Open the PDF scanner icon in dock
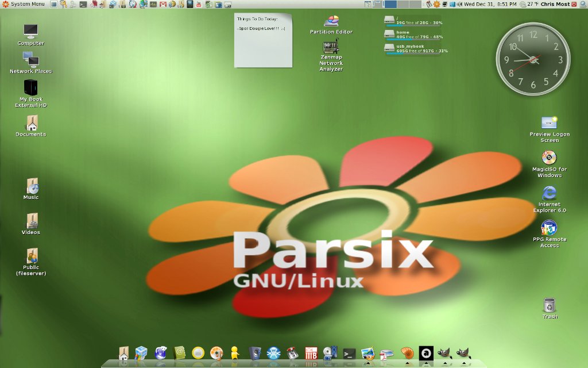Screen dimensions: 588x368 (x=386, y=354)
